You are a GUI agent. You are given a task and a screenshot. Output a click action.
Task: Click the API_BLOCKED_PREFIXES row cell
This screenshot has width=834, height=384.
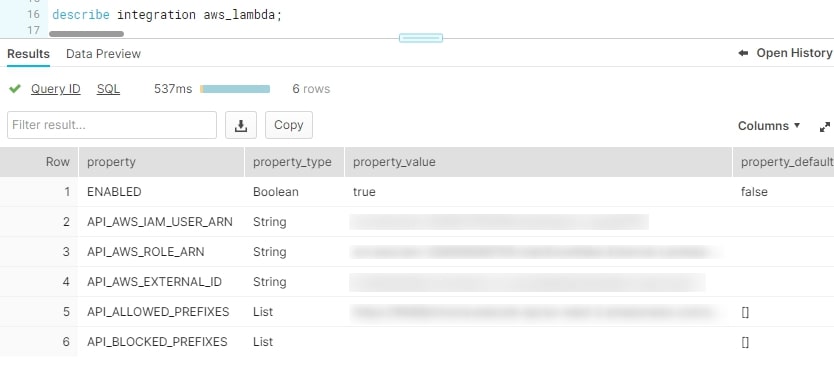(x=157, y=341)
